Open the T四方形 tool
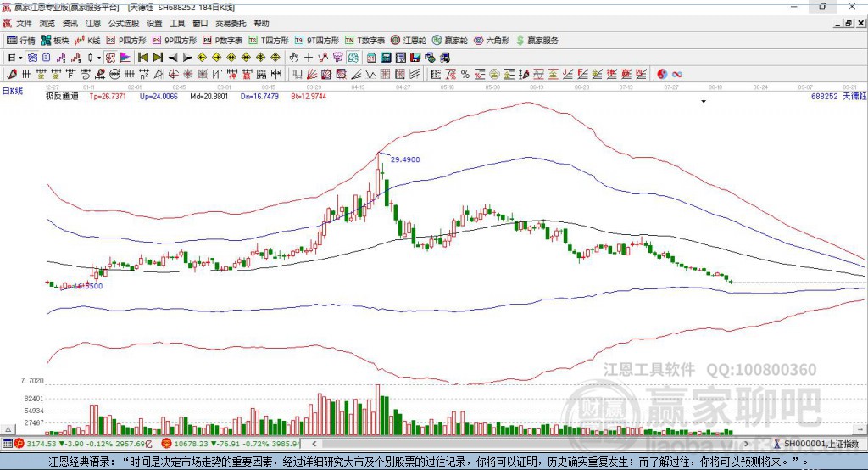The image size is (868, 470). coord(269,41)
